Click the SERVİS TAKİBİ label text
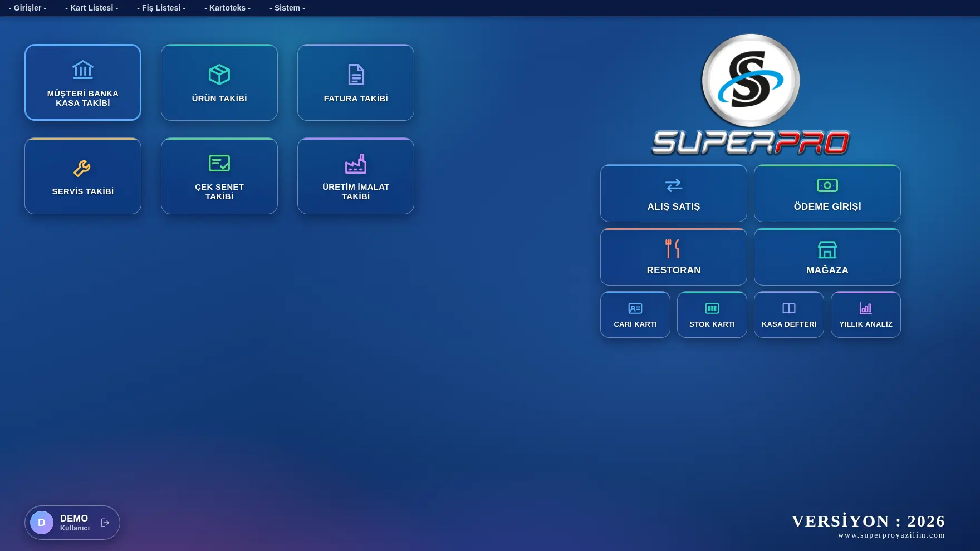The width and height of the screenshot is (980, 551). pos(83,191)
